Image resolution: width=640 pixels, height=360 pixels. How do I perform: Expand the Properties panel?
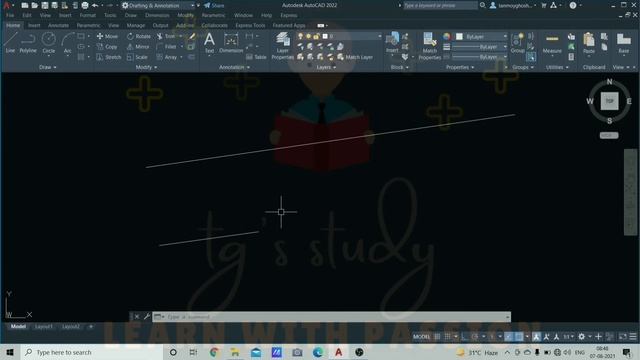[460, 67]
